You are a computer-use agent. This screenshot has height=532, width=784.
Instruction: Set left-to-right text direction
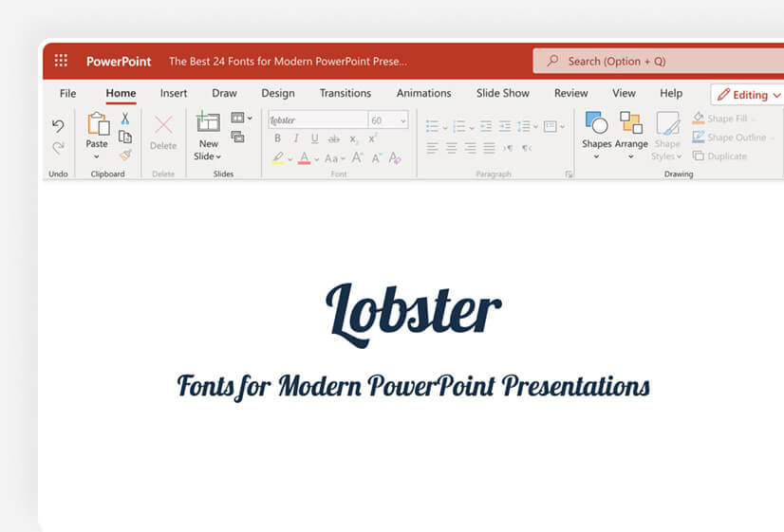click(x=508, y=148)
